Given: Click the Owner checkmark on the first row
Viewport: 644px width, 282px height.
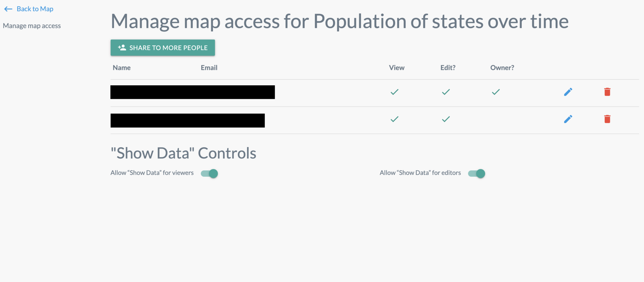Looking at the screenshot, I should pos(495,92).
